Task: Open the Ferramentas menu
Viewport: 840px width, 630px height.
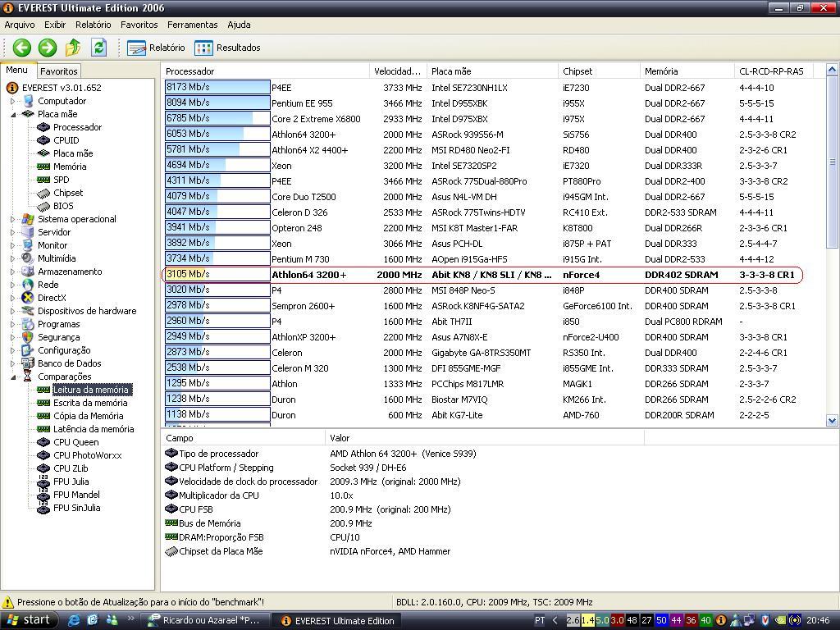Action: pos(192,25)
